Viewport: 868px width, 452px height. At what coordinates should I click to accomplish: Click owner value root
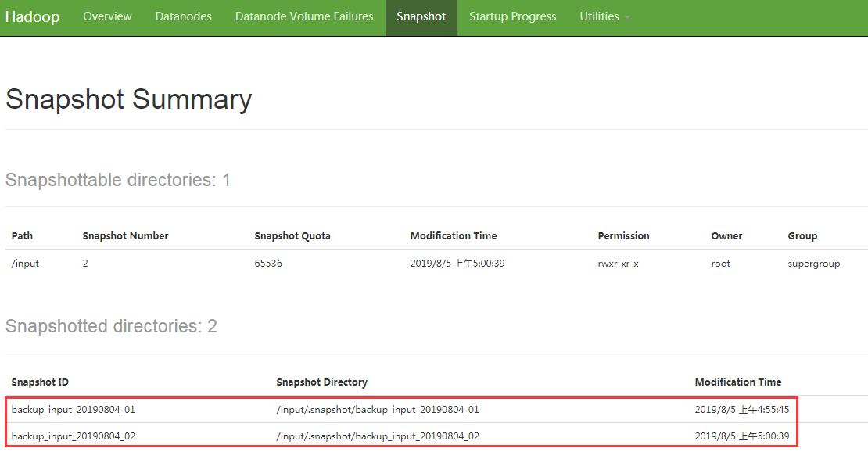pyautogui.click(x=721, y=264)
